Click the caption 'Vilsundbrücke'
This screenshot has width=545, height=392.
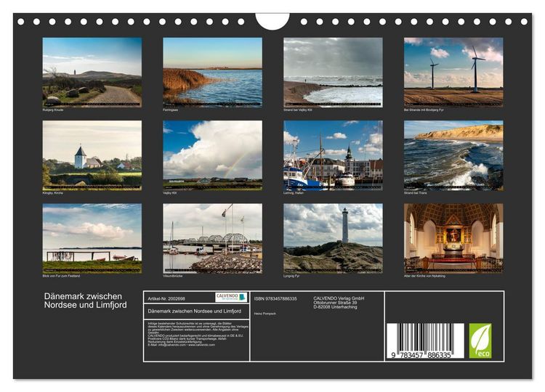pos(173,276)
